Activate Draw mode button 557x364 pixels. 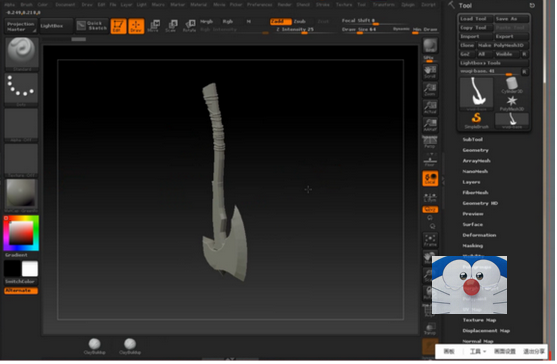point(136,26)
